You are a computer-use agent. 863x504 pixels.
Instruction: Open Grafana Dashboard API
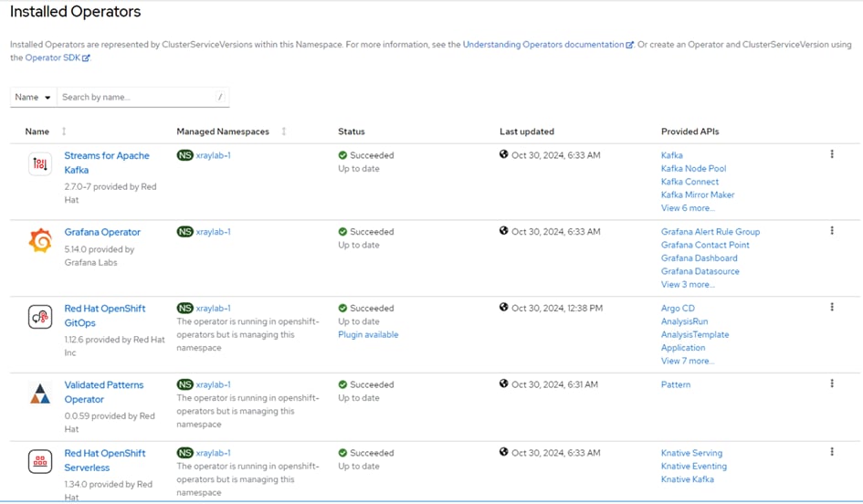point(699,258)
